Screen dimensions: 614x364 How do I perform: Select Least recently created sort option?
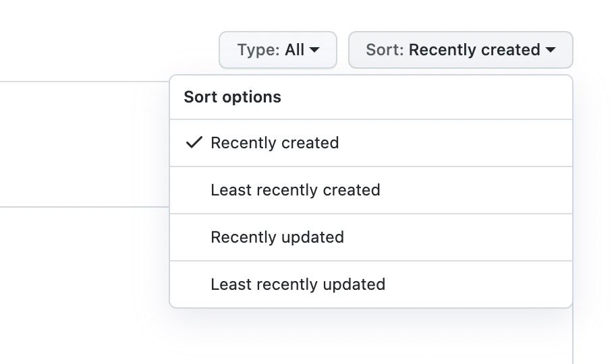coord(295,190)
